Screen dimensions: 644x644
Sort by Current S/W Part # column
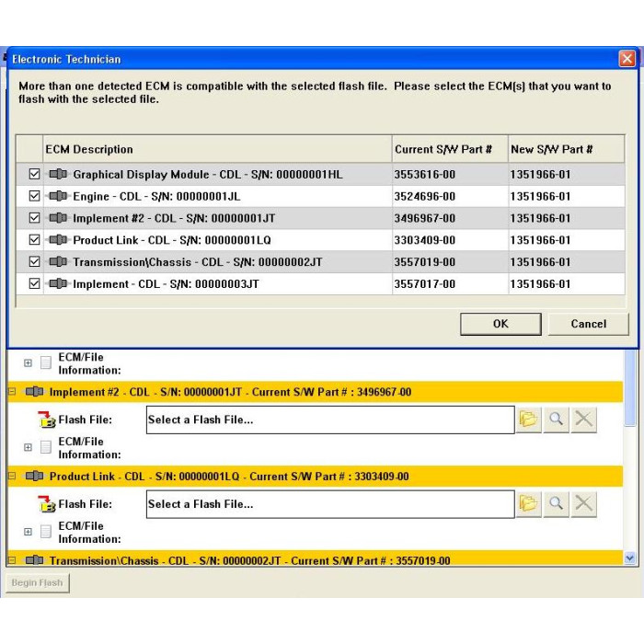(450, 149)
